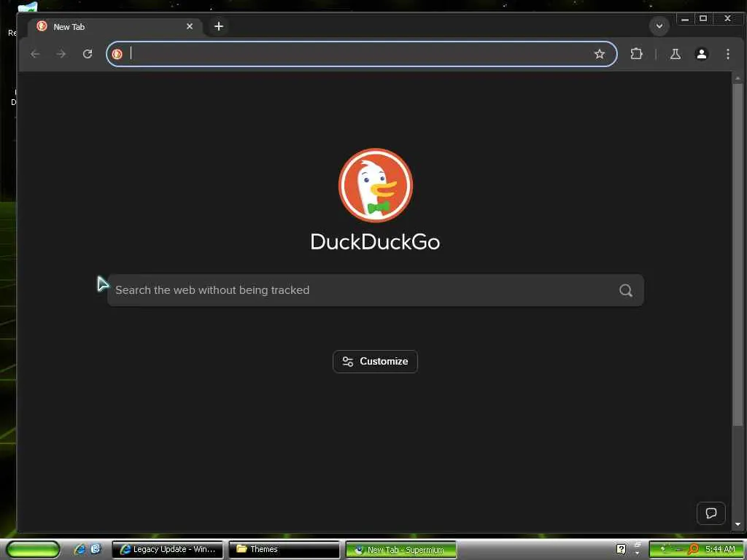The height and width of the screenshot is (560, 747).
Task: Maximize the Supermium browser window
Action: (703, 18)
